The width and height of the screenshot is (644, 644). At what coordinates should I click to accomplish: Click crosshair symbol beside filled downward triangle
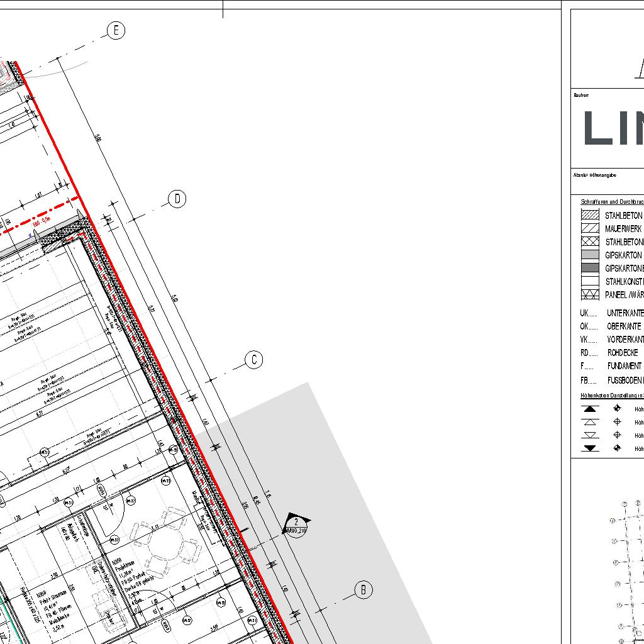pos(617,448)
